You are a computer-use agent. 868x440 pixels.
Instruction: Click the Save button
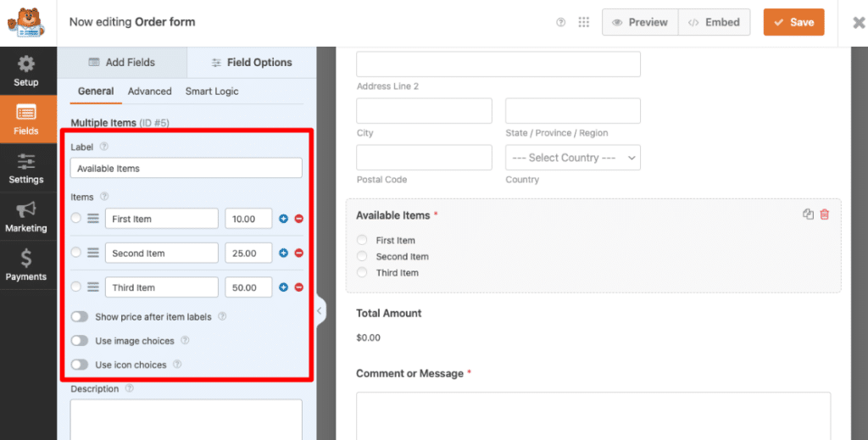793,22
